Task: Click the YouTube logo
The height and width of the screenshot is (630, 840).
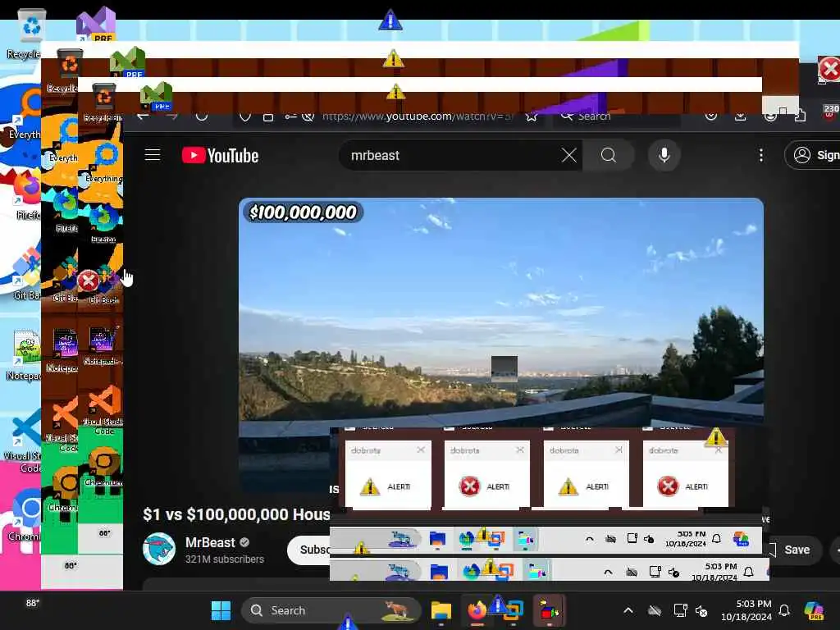Action: click(220, 155)
